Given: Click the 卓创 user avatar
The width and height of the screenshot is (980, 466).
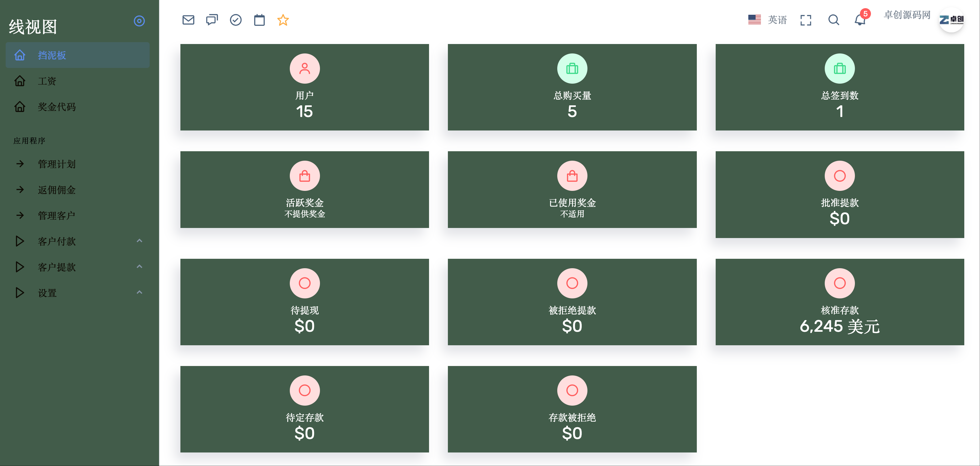Looking at the screenshot, I should (951, 20).
